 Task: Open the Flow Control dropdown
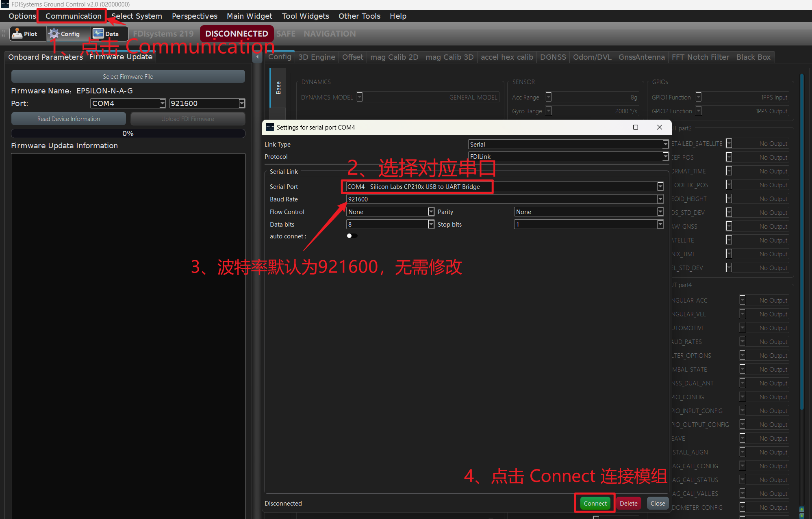click(390, 212)
